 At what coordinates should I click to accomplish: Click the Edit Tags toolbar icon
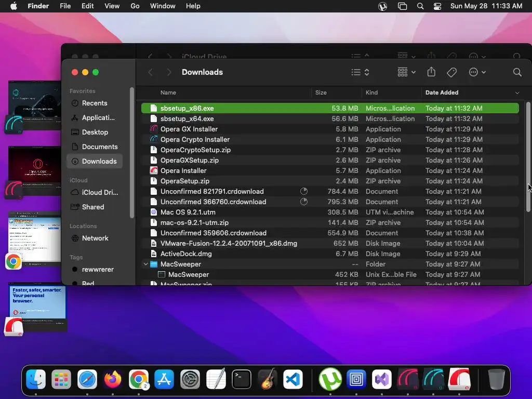pyautogui.click(x=451, y=72)
